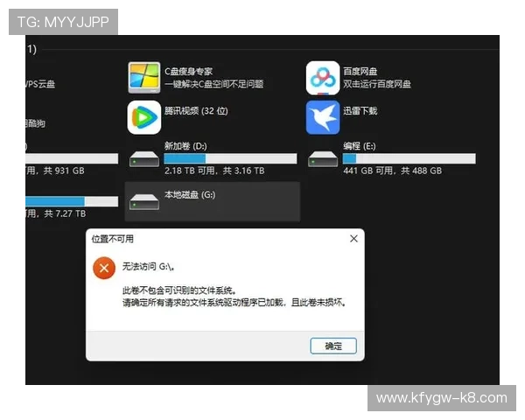Select the 新加卷 (D:) drive icon
The height and width of the screenshot is (420, 525).
144,158
